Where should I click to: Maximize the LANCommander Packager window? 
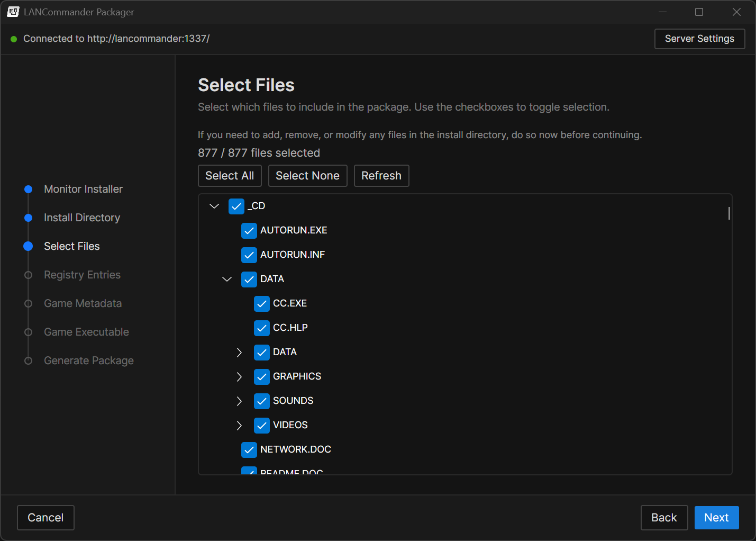coord(699,12)
